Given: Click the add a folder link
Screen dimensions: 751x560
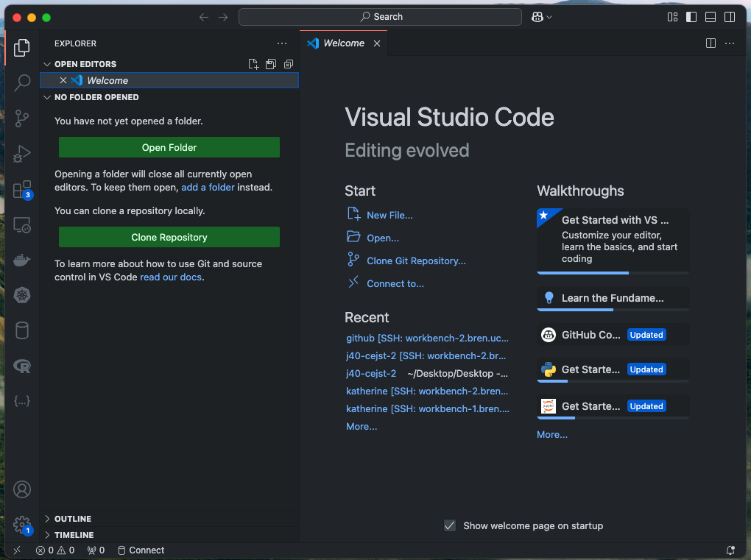Looking at the screenshot, I should pyautogui.click(x=208, y=187).
